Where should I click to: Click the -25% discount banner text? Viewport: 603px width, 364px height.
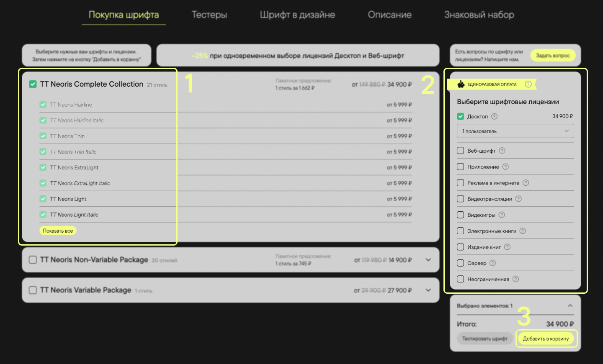coord(298,56)
